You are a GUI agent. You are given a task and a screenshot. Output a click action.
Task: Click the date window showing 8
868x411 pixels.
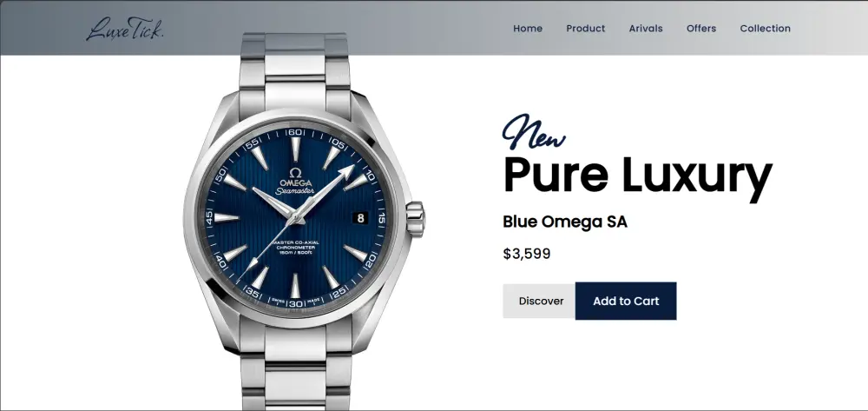360,218
